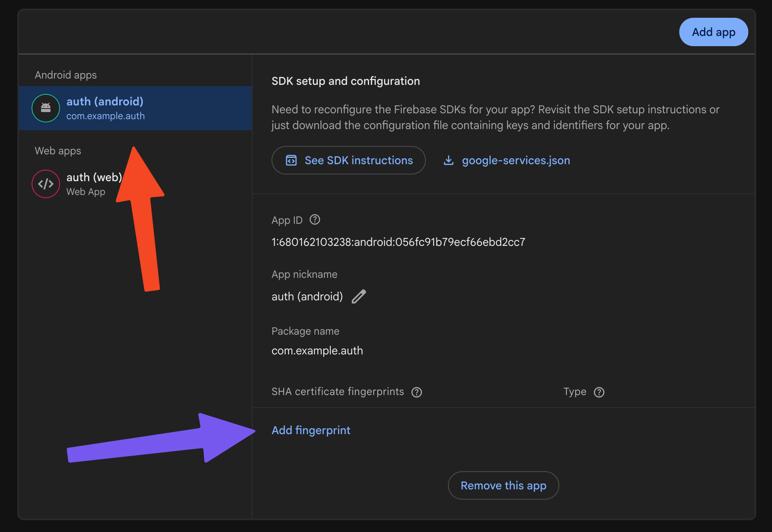Click com.example.auth subtitle in sidebar
772x532 pixels.
coord(105,116)
